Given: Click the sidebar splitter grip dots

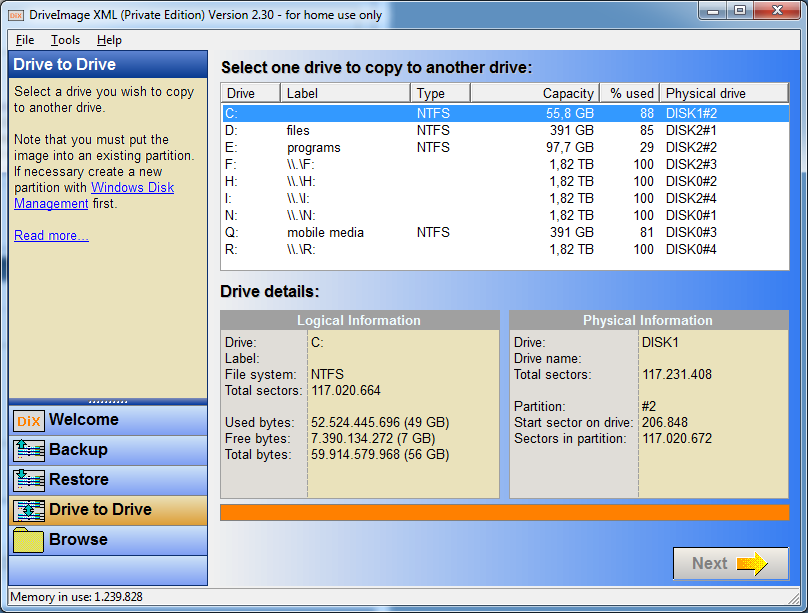Looking at the screenshot, I should pos(108,401).
